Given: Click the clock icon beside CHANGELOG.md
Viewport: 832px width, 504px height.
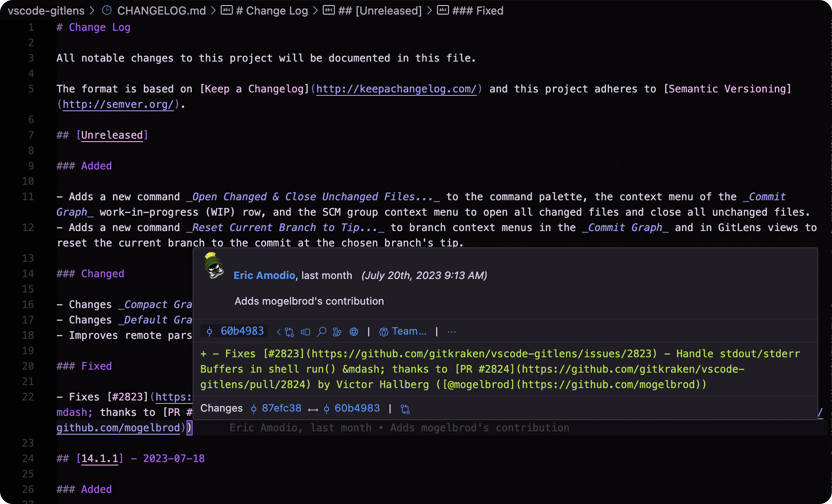Looking at the screenshot, I should 106,10.
